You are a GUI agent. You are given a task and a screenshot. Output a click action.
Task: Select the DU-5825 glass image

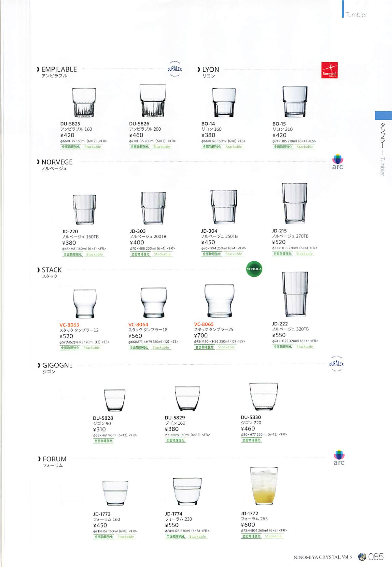click(84, 103)
